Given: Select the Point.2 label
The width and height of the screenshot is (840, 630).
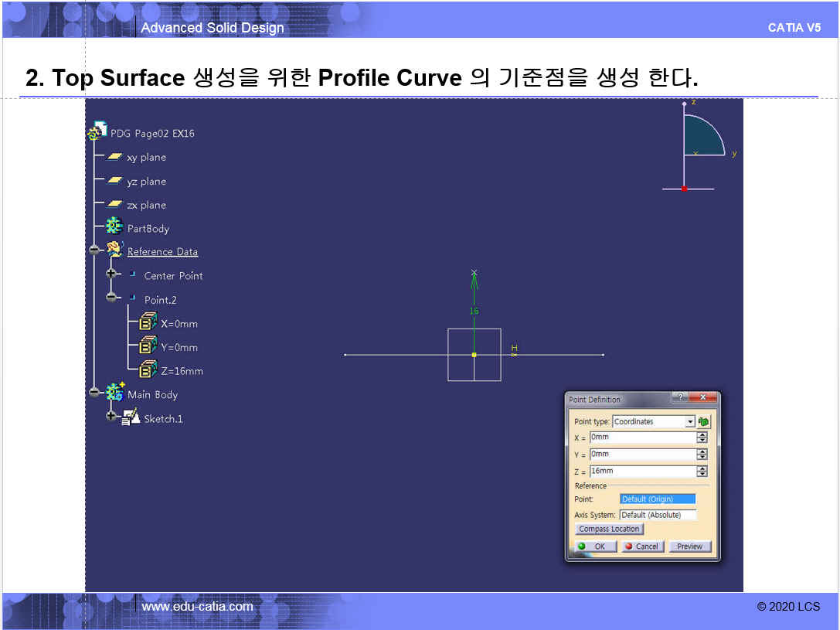Looking at the screenshot, I should pyautogui.click(x=160, y=300).
